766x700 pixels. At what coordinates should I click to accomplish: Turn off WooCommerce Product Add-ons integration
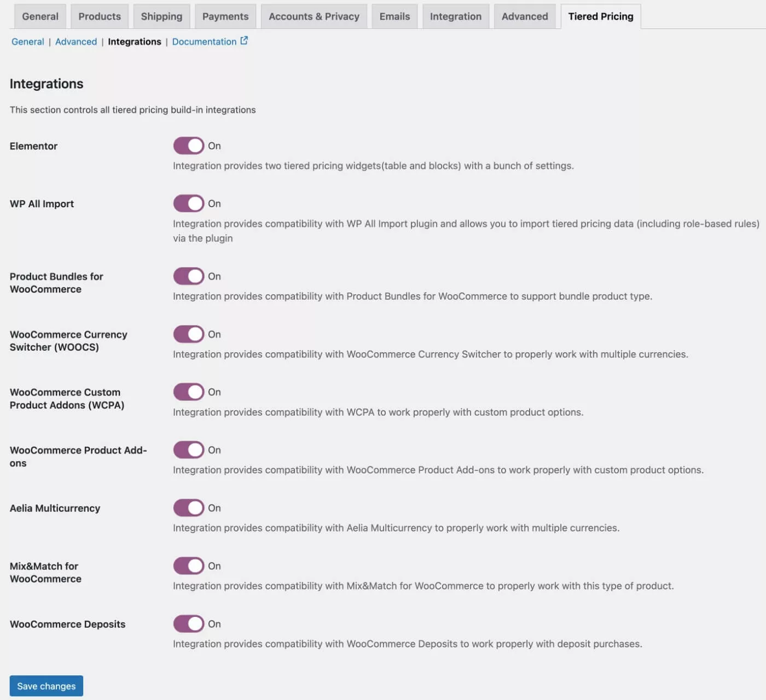(x=189, y=450)
